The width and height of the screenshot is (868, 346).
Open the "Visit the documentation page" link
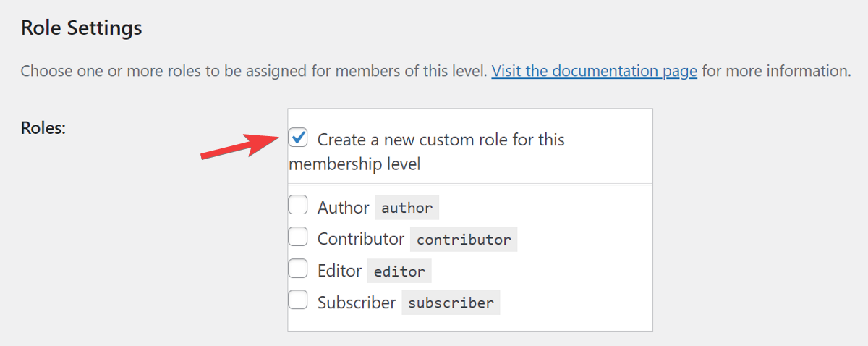594,71
